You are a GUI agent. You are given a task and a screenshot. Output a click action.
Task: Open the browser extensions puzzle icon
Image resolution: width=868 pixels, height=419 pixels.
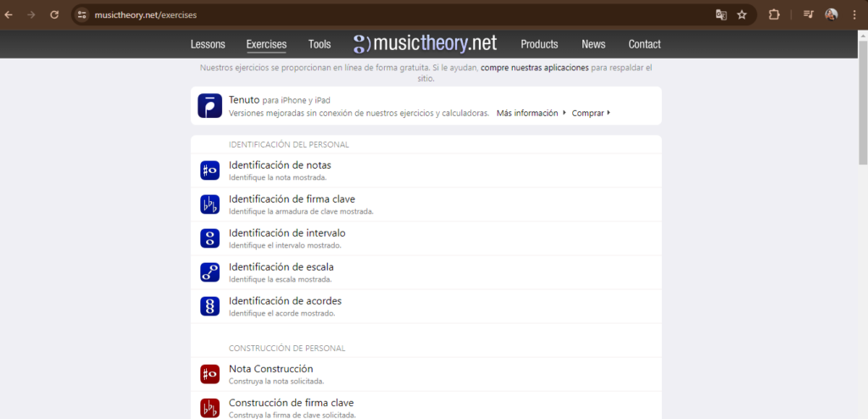click(774, 14)
